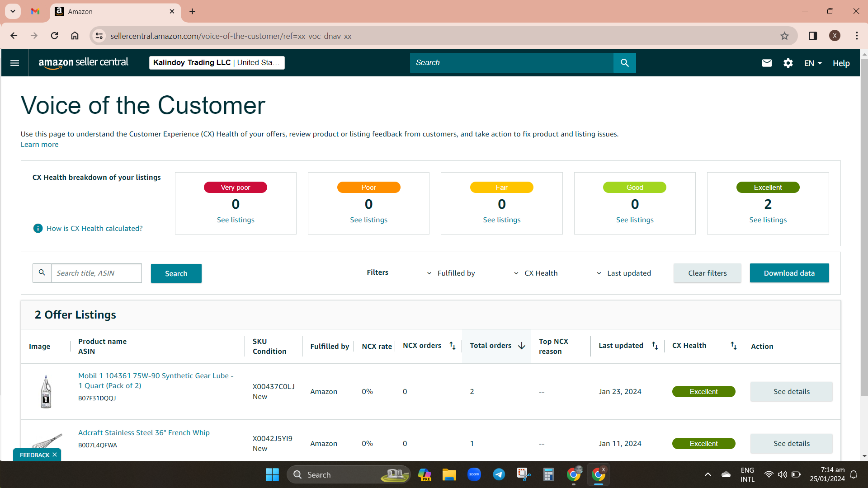Open How is CX Health calculated link
This screenshot has width=868, height=488.
coord(94,229)
